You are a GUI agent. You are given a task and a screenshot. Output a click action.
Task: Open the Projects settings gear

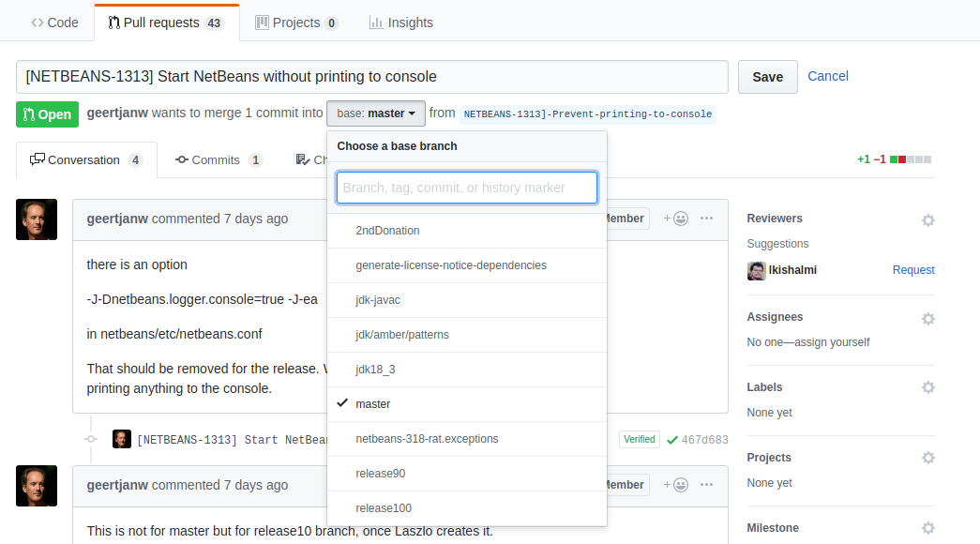(x=928, y=457)
